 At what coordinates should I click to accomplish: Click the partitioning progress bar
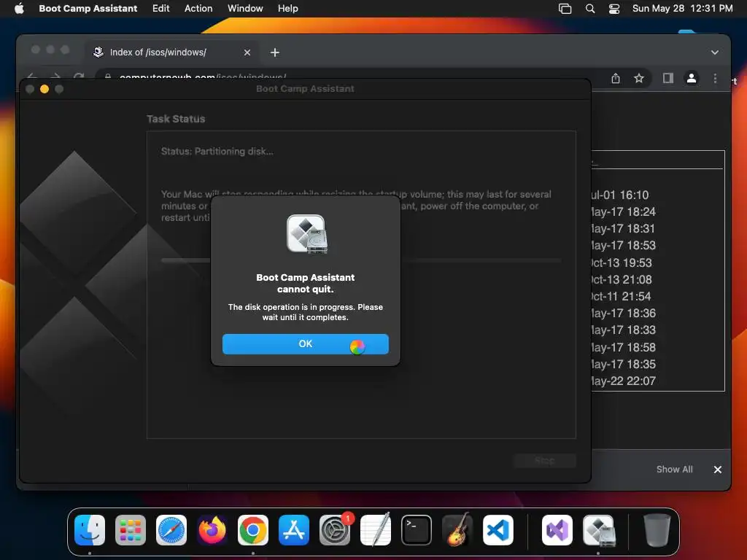[361, 260]
